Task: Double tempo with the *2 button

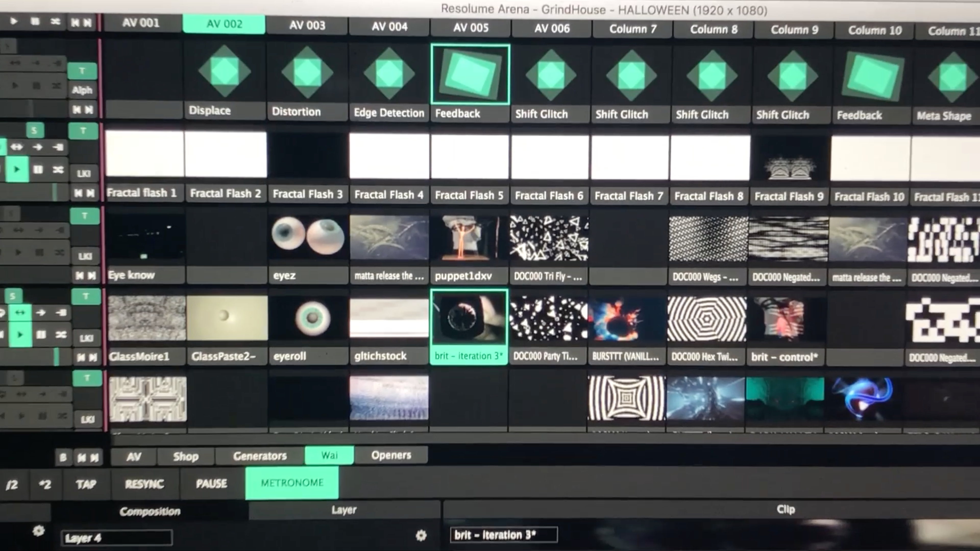Action: click(x=45, y=484)
